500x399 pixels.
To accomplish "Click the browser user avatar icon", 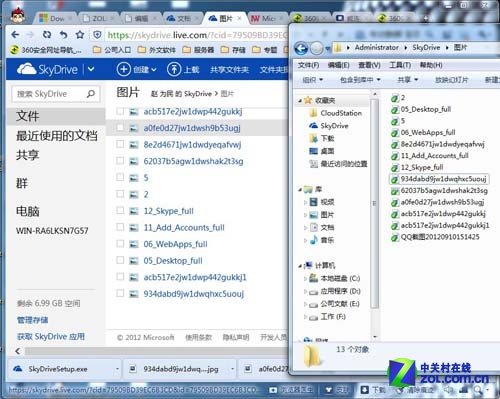I will pyautogui.click(x=18, y=16).
